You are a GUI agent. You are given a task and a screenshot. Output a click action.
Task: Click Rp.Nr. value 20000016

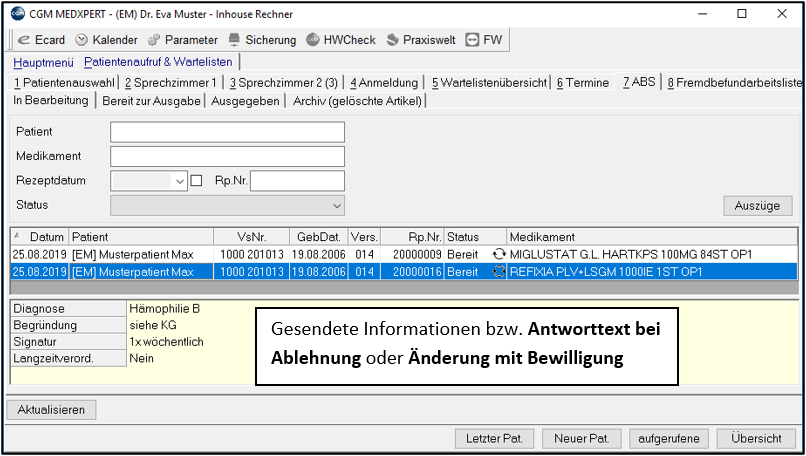point(417,272)
